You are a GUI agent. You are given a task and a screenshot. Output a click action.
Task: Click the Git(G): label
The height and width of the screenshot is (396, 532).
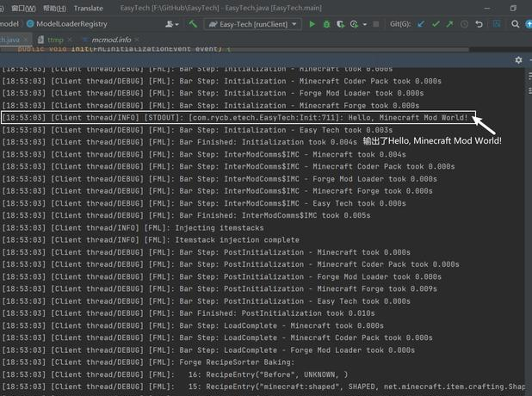point(400,24)
